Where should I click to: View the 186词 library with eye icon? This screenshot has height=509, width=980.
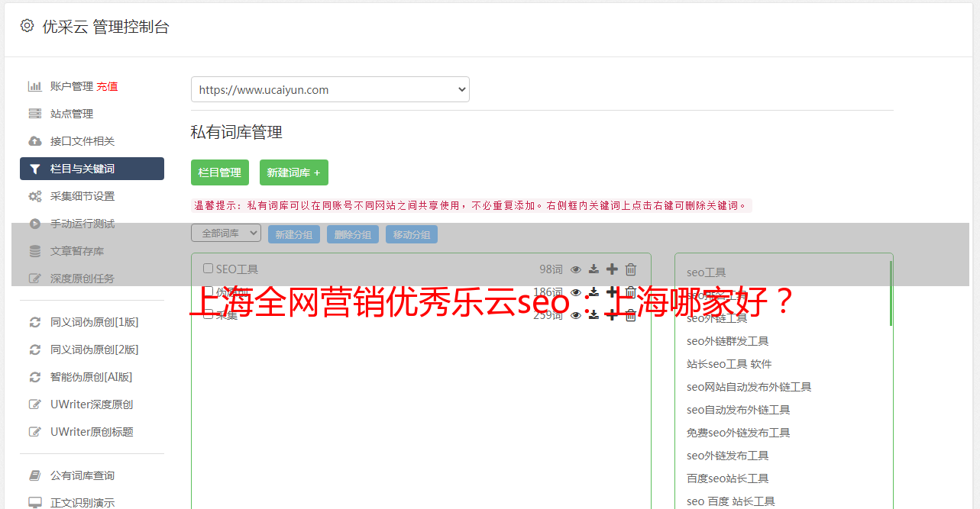(x=576, y=292)
